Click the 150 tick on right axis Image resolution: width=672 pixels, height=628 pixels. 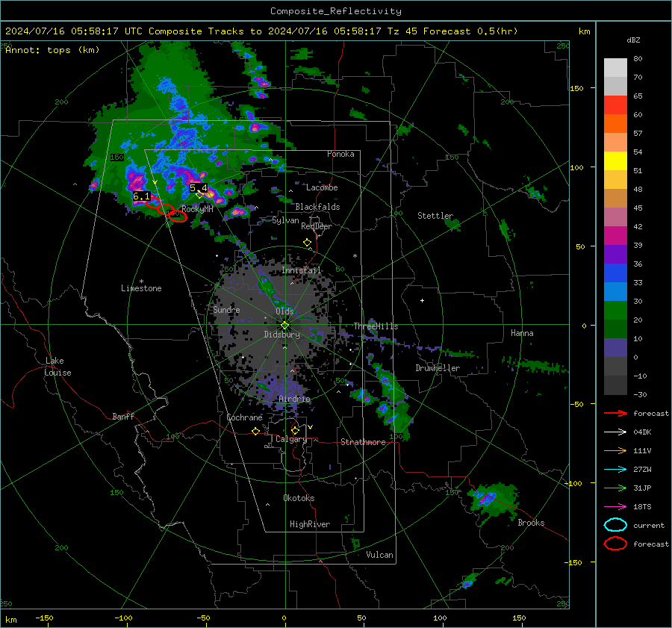[577, 88]
